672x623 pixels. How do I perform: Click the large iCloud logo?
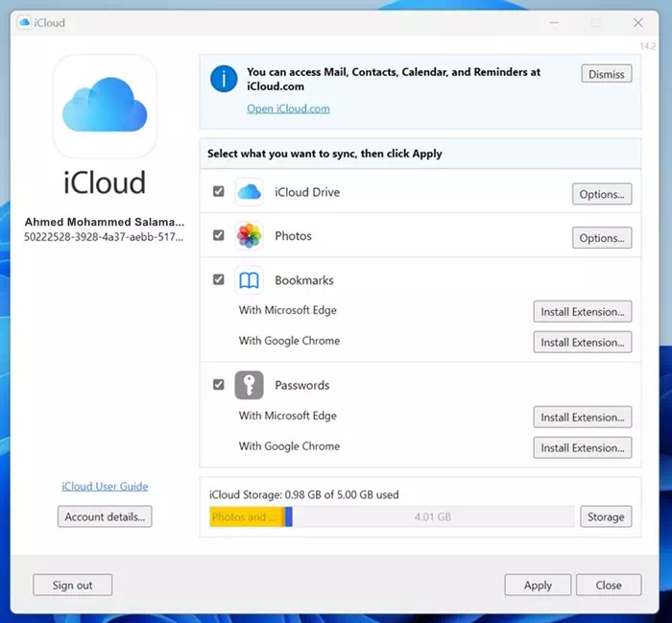(105, 106)
